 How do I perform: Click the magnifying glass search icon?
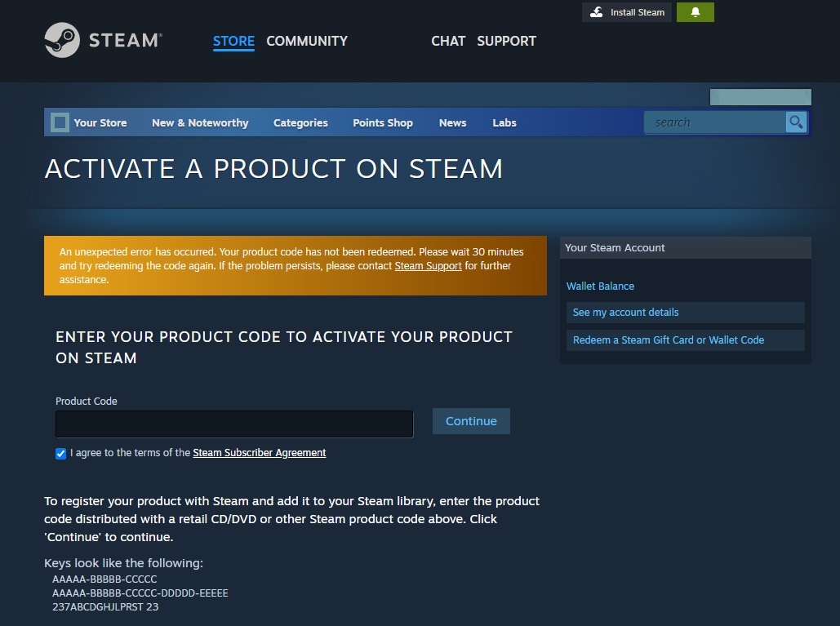pos(795,122)
